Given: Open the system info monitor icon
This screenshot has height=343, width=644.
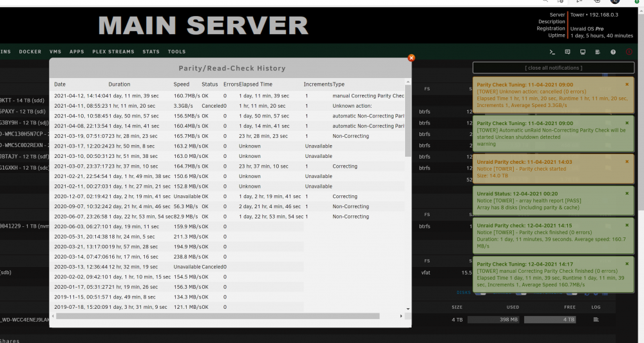Looking at the screenshot, I should pyautogui.click(x=582, y=52).
